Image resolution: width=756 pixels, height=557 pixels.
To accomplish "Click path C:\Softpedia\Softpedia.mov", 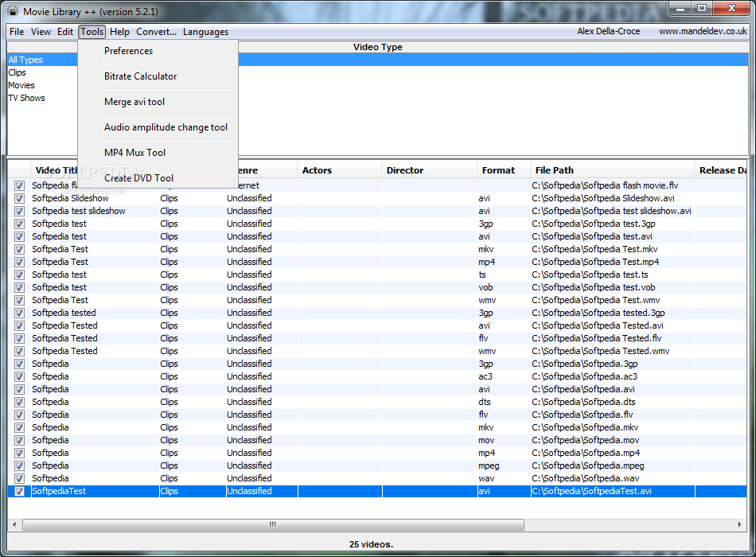I will click(586, 440).
